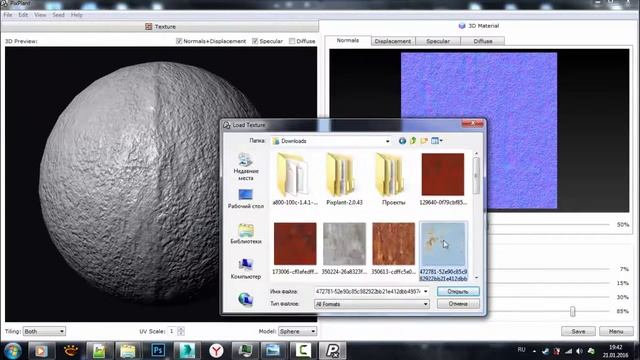Open the Texture panel header
This screenshot has height=360, width=640.
point(160,27)
